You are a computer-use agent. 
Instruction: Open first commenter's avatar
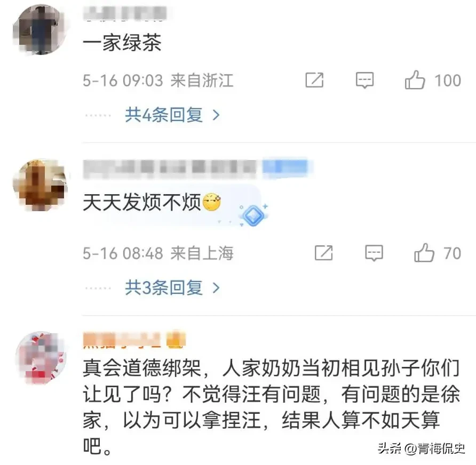(x=40, y=30)
